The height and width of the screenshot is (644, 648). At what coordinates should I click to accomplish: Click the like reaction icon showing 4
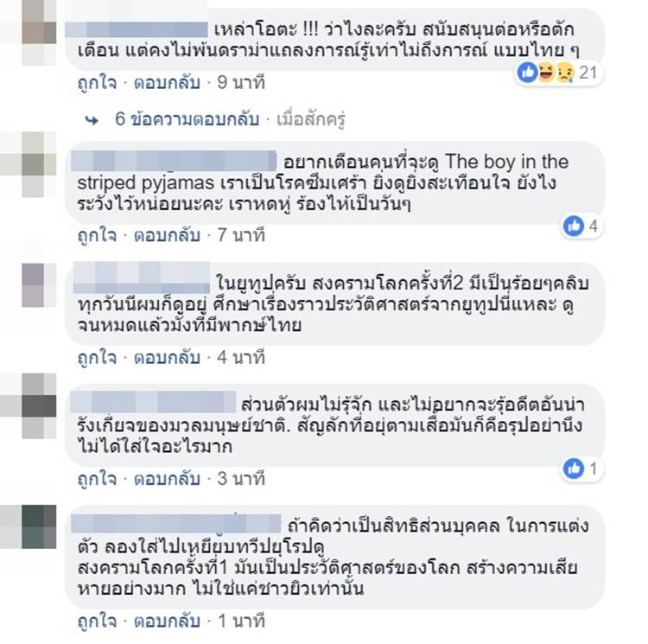[574, 226]
